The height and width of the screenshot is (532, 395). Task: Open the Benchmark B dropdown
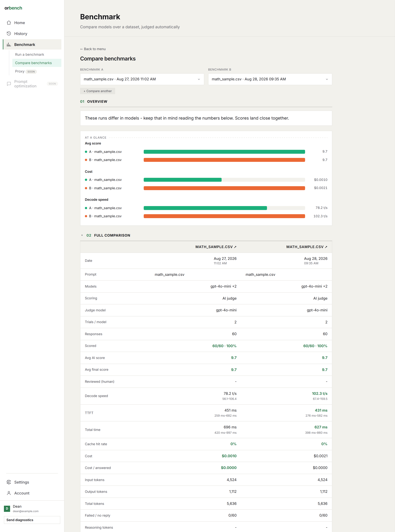pyautogui.click(x=270, y=79)
